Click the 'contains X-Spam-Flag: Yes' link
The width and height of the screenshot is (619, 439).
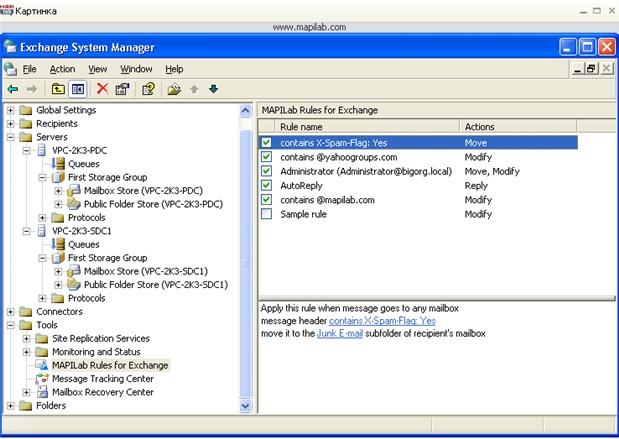tap(383, 321)
